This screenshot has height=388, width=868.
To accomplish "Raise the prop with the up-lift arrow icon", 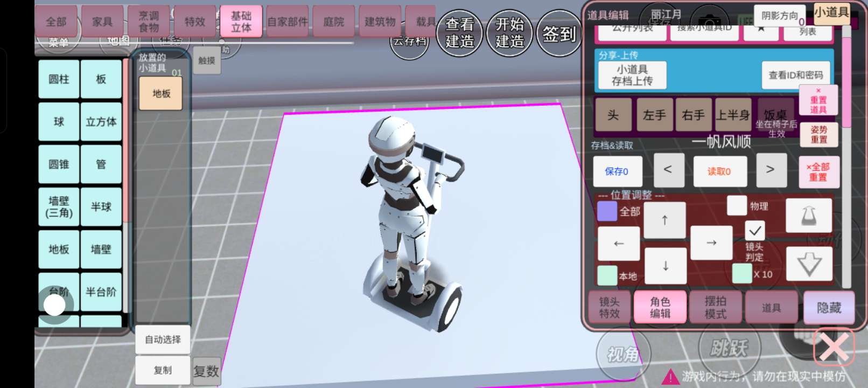I will [809, 216].
